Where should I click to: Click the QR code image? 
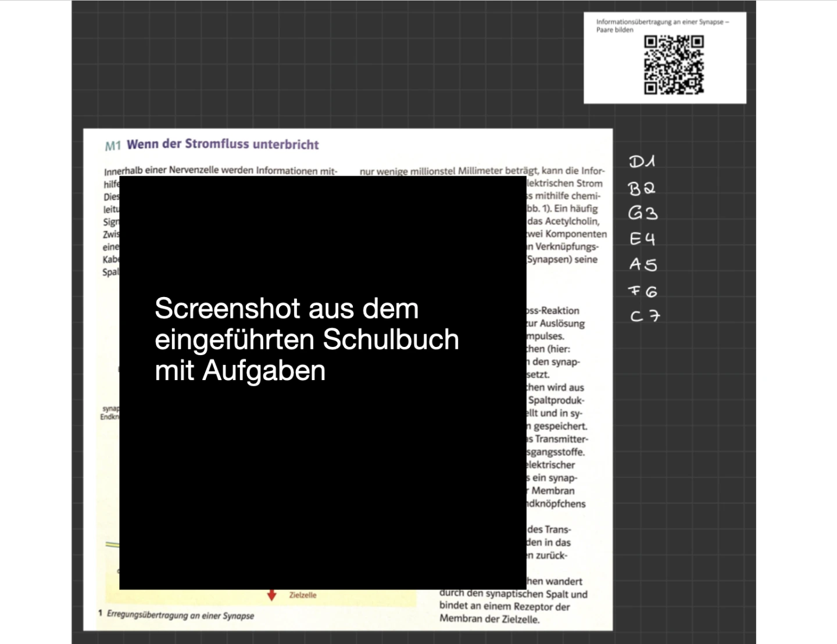tap(674, 65)
